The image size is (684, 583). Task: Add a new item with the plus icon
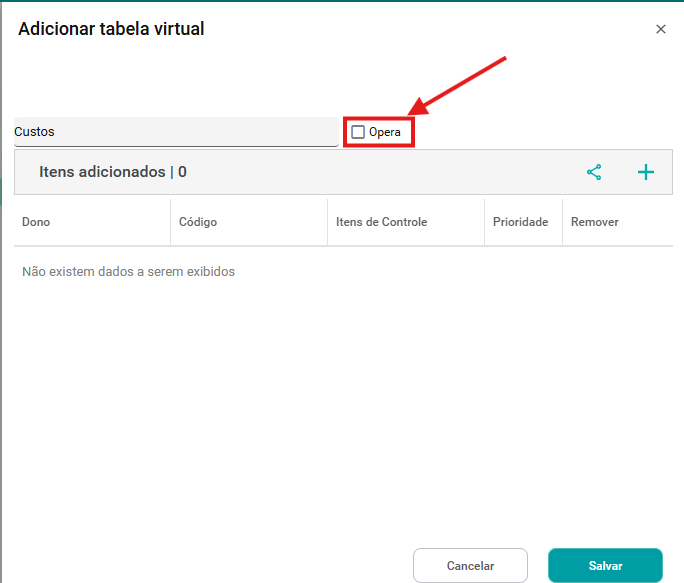646,172
